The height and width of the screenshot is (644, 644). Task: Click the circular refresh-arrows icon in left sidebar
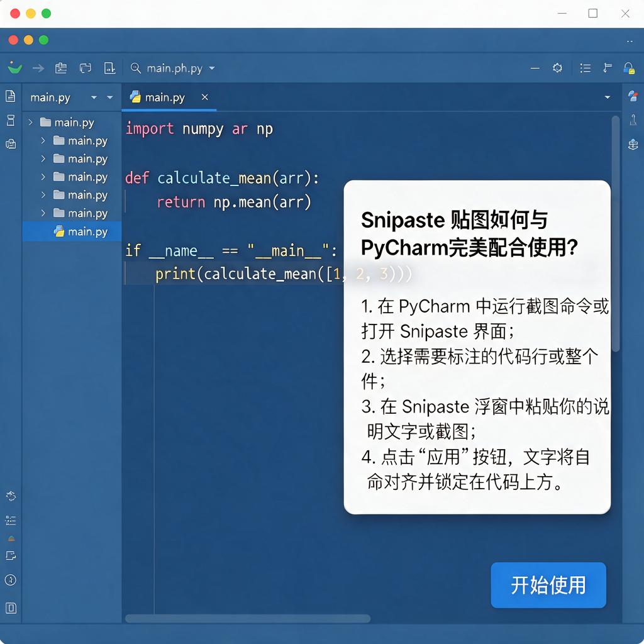11,496
